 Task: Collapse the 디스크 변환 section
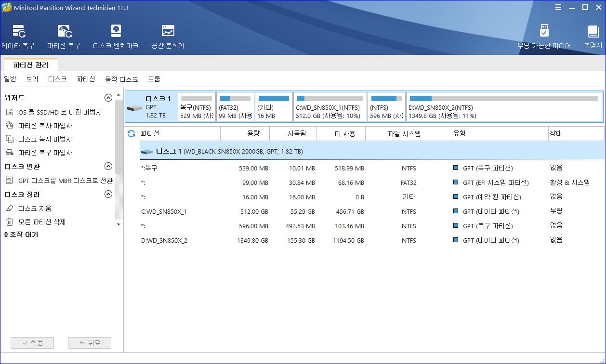108,166
